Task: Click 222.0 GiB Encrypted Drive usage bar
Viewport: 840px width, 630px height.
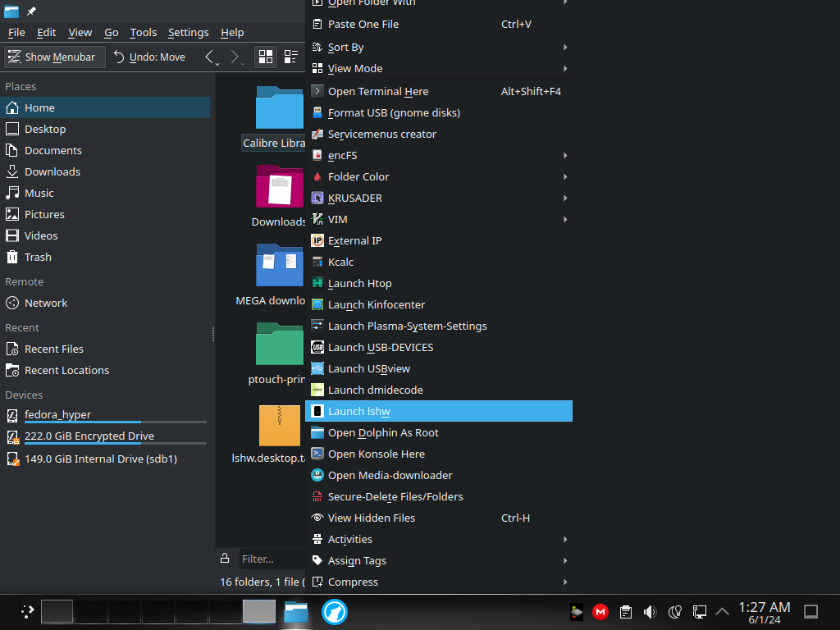Action: [116, 444]
